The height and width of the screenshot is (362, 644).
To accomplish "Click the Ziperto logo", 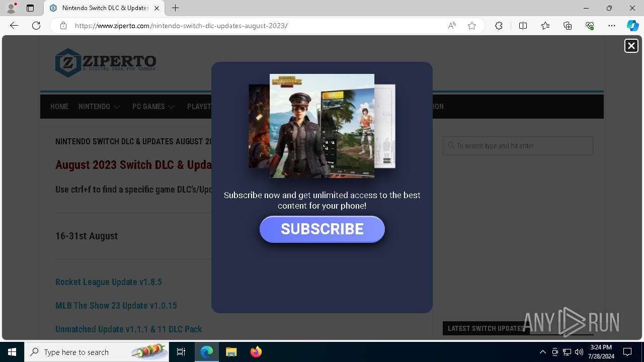I will tap(106, 62).
